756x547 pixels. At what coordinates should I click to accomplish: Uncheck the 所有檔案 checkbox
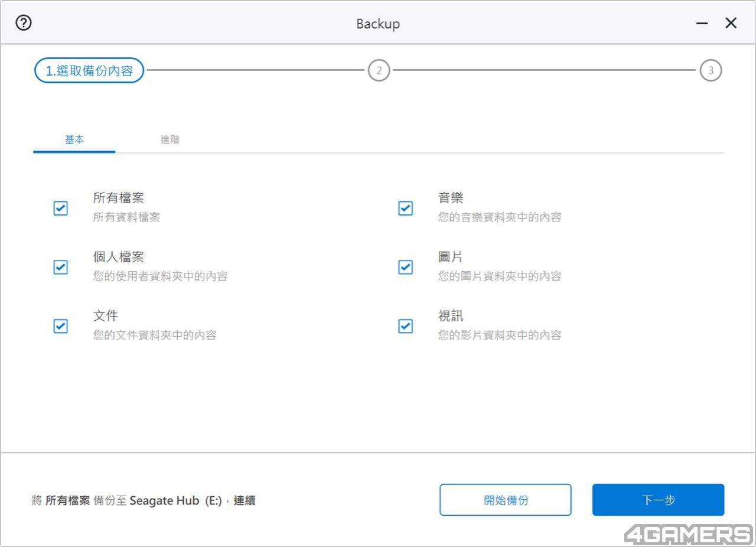tap(60, 208)
